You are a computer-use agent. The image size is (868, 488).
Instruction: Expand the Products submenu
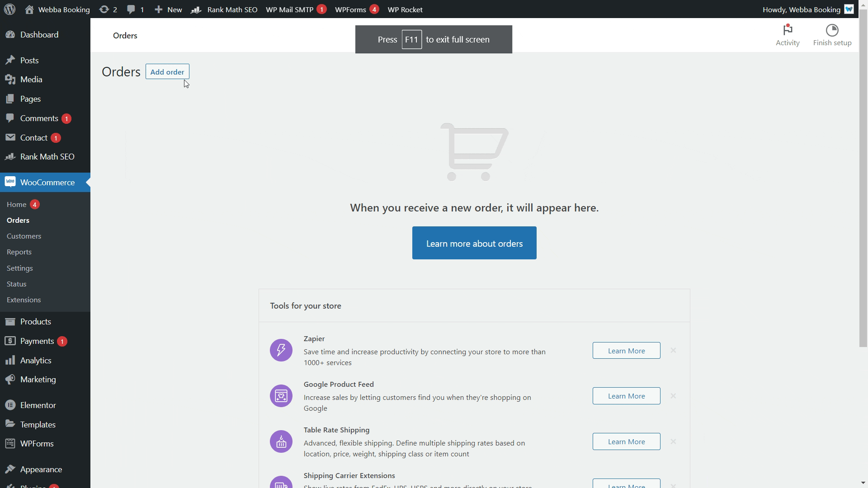tap(36, 321)
